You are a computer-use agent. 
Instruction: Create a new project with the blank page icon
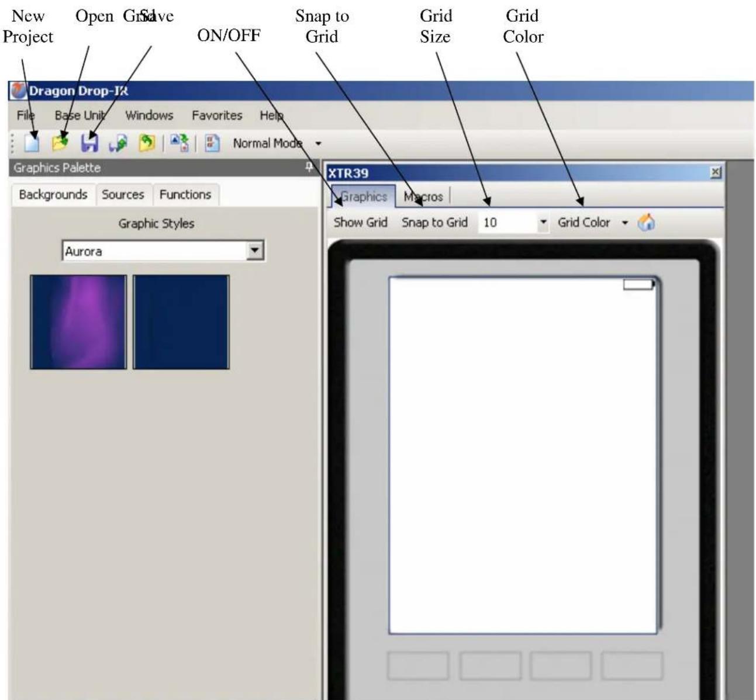click(32, 143)
